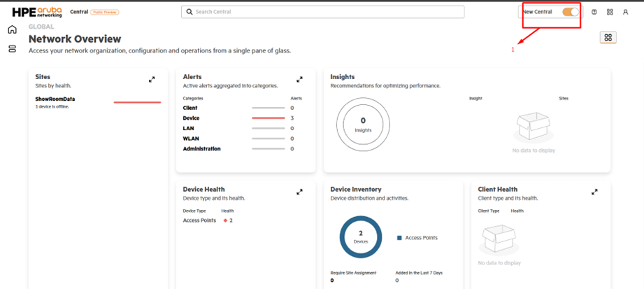644x289 pixels.
Task: Select the WLAN alerts category
Action: click(x=191, y=139)
